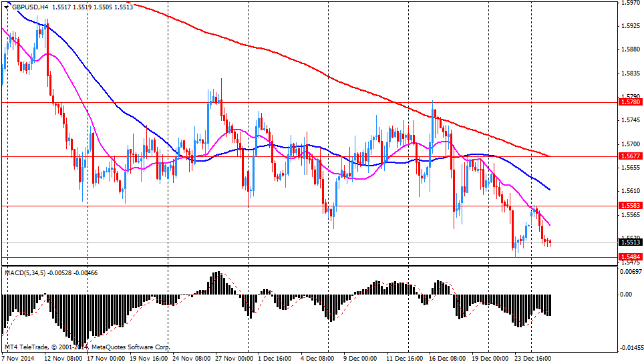Click the 0.00 MACD zero level label

[626, 295]
